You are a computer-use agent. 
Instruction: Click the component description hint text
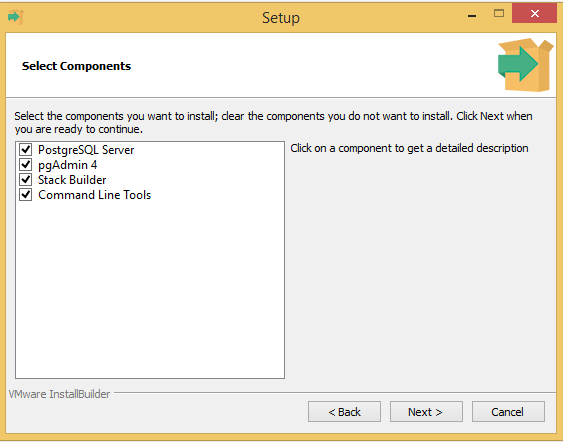point(409,148)
